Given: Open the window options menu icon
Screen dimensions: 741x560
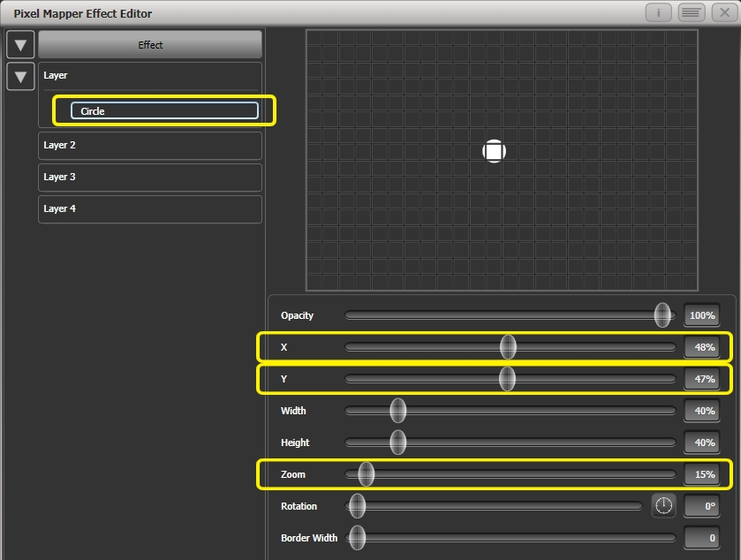Looking at the screenshot, I should click(x=691, y=12).
